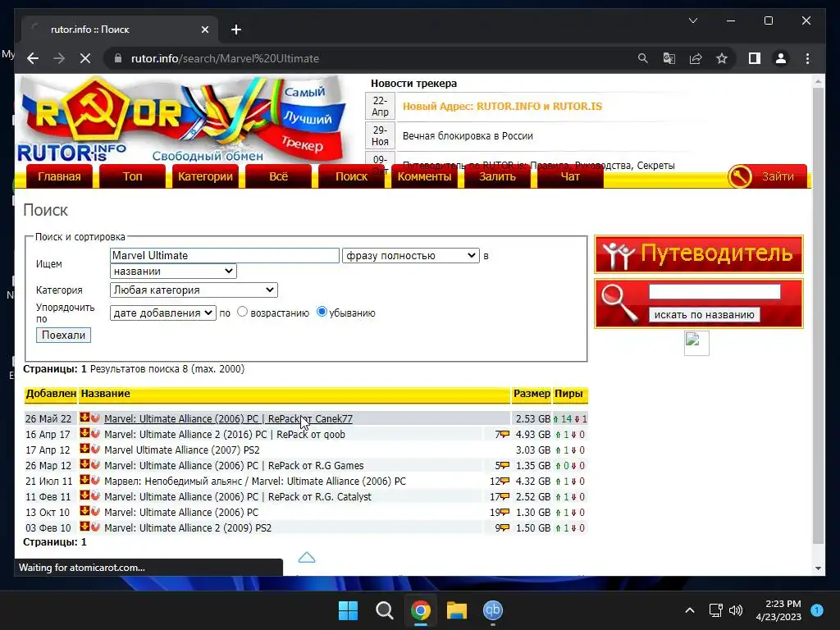Download torrent for R.G Games repack row
The width and height of the screenshot is (840, 630).
tap(84, 464)
